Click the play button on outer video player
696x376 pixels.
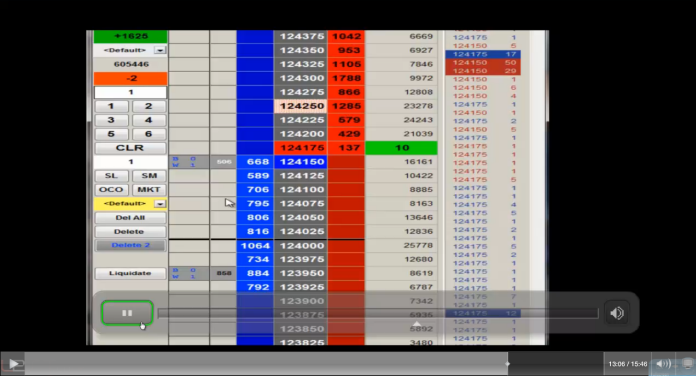[x=12, y=364]
